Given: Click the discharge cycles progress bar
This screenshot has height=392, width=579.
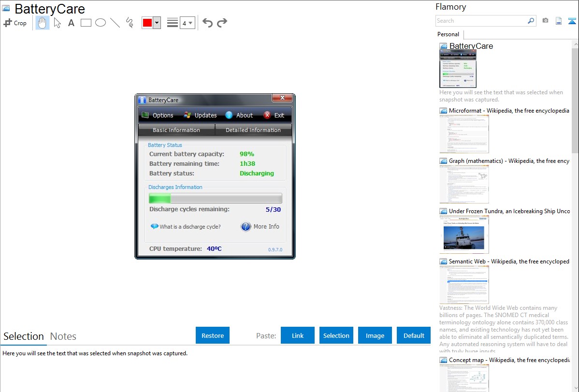Looking at the screenshot, I should pos(215,198).
